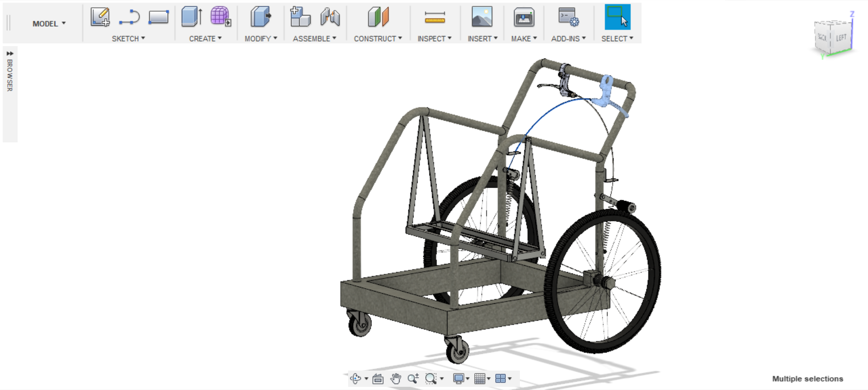The width and height of the screenshot is (868, 390).
Task: Click the construction plane icon
Action: 378,17
